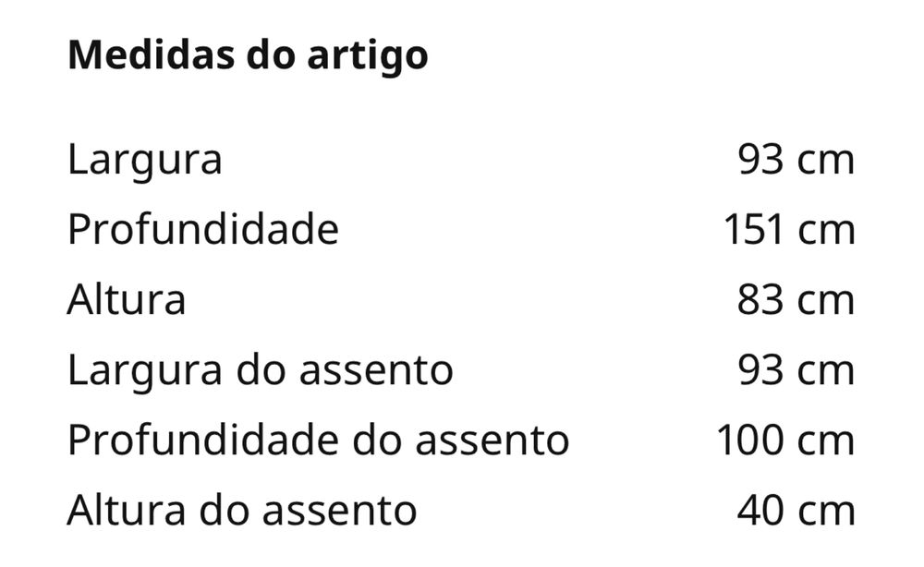This screenshot has width=924, height=567.
Task: Click the word 'Medidas' in the heading
Action: pos(135,56)
